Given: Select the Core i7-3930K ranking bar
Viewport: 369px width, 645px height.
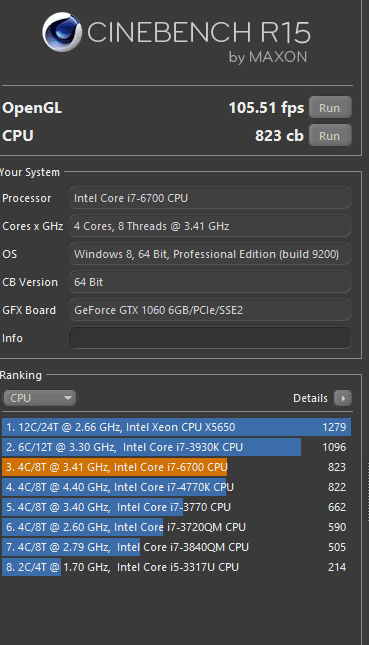Looking at the screenshot, I should (x=176, y=447).
